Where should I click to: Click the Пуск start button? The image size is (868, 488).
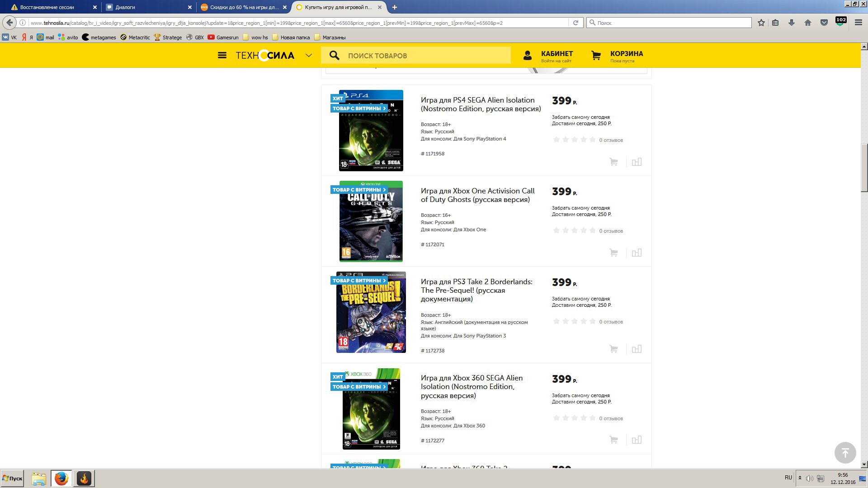click(12, 479)
